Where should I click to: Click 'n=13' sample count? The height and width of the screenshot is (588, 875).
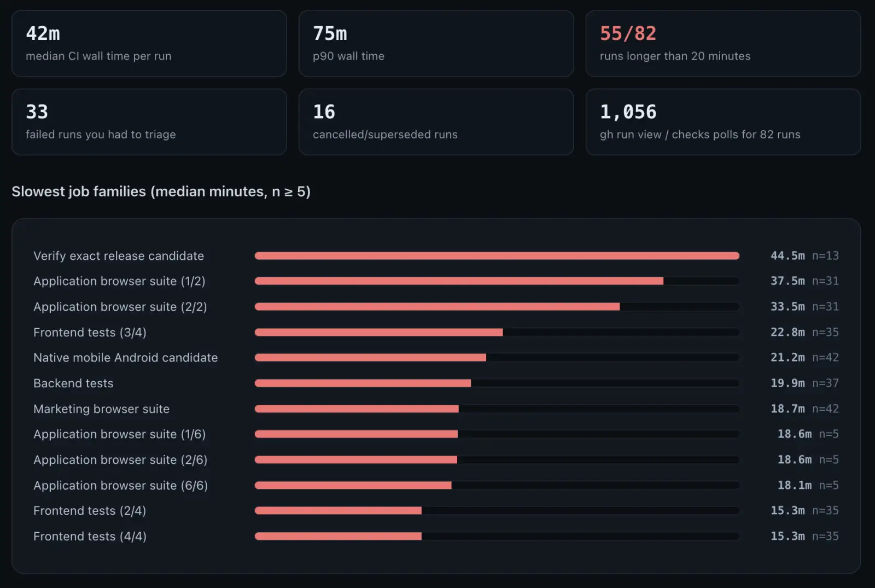click(x=825, y=255)
